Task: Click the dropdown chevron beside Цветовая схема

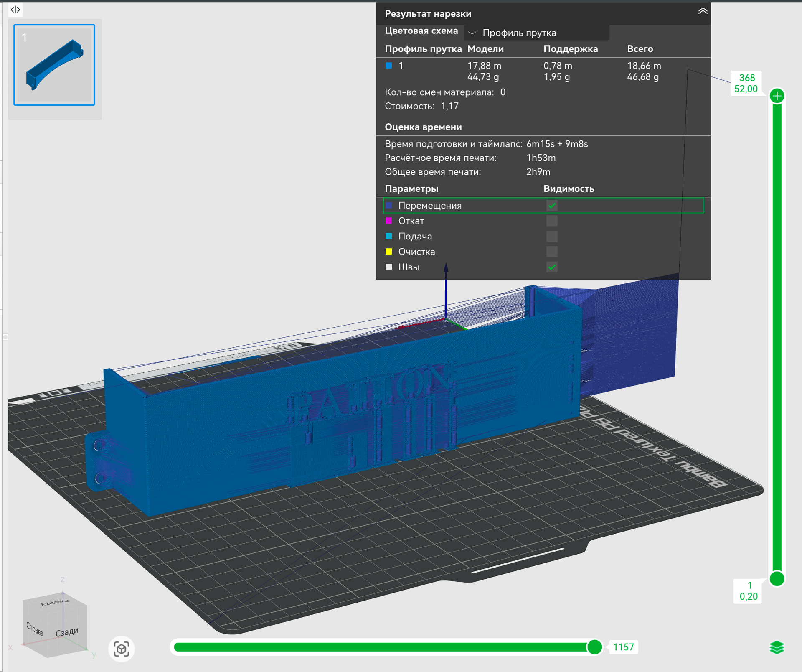Action: tap(472, 33)
